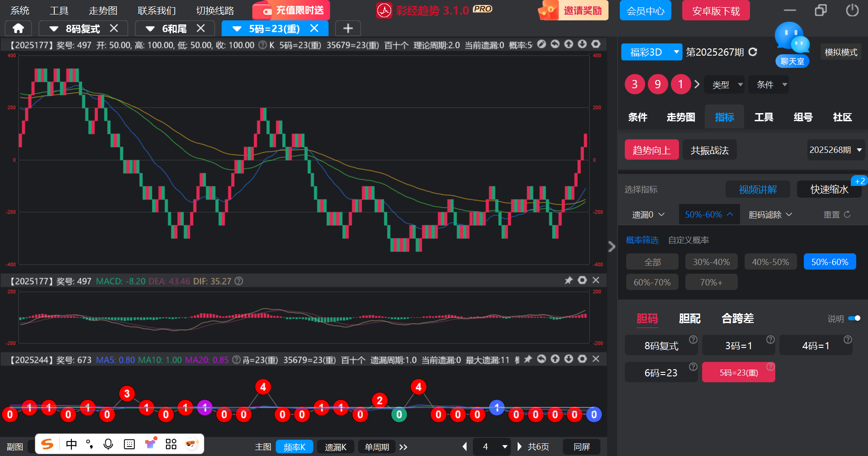
Task: Toggle the 说明 switch
Action: click(854, 318)
